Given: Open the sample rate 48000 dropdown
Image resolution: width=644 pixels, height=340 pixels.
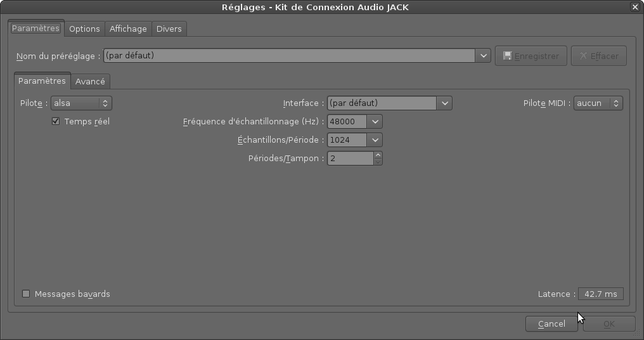Looking at the screenshot, I should tap(375, 122).
